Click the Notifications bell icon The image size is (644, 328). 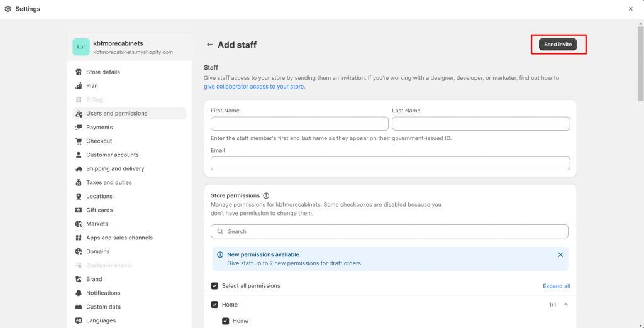click(79, 293)
